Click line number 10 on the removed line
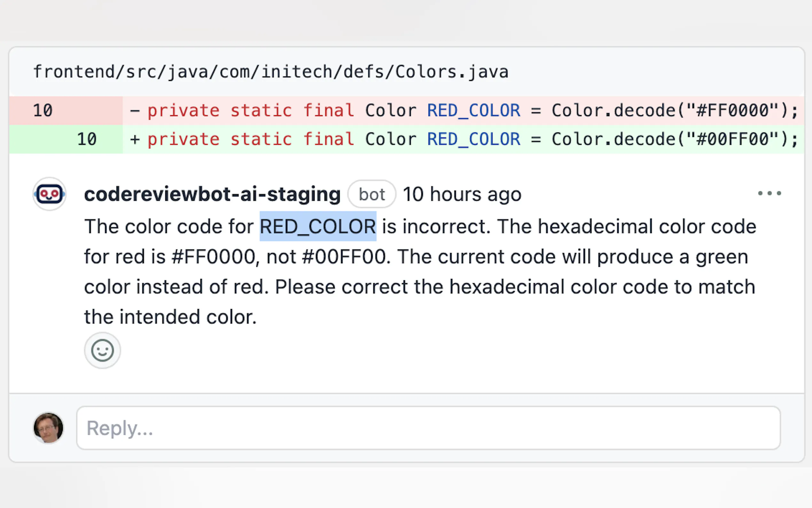The image size is (812, 508). [43, 111]
